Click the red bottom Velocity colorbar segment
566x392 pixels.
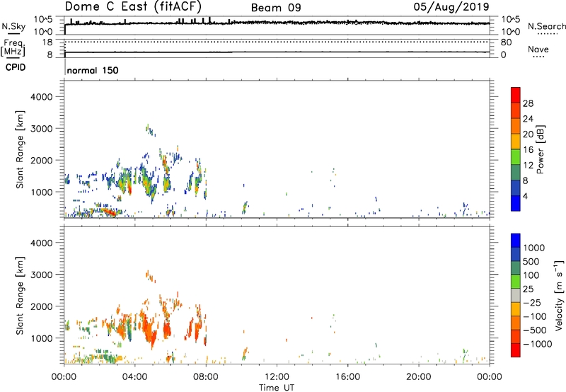tap(516, 350)
